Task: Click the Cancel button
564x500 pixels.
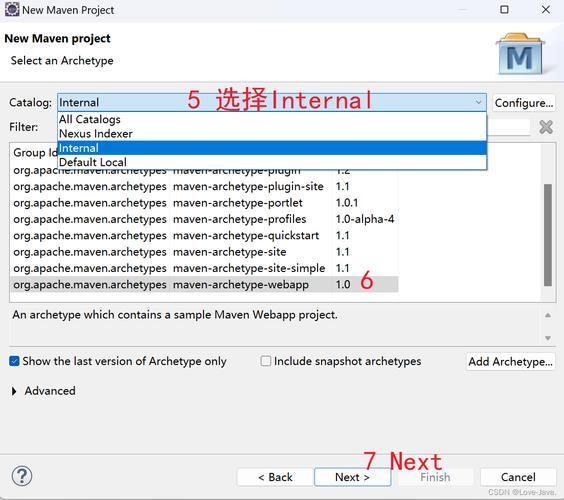Action: (518, 477)
